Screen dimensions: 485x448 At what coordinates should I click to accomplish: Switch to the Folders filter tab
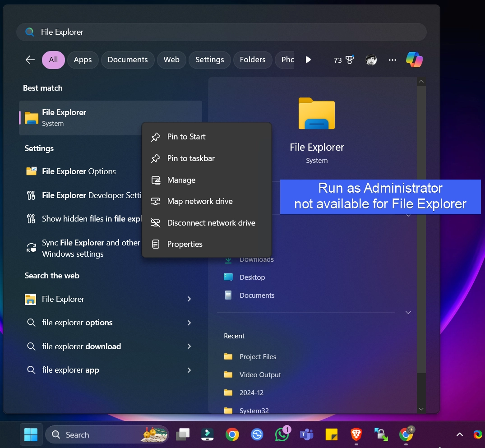point(252,60)
